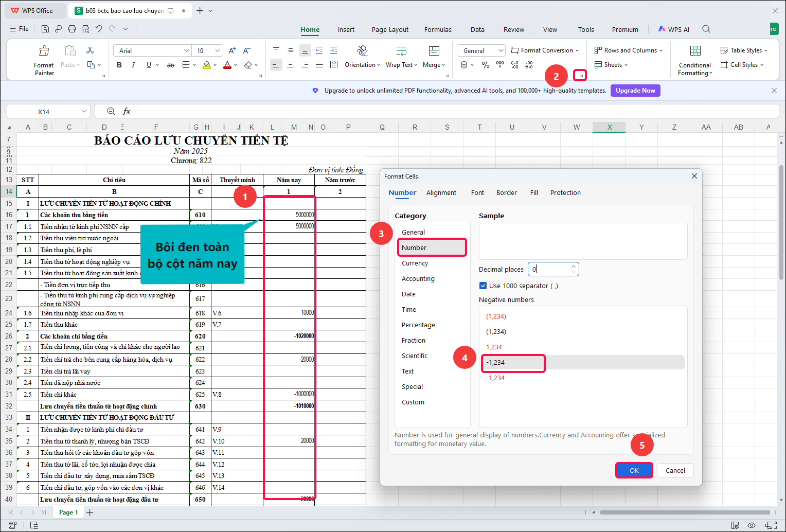Image resolution: width=786 pixels, height=532 pixels.
Task: Select the Page 1 sheet tab
Action: (68, 512)
